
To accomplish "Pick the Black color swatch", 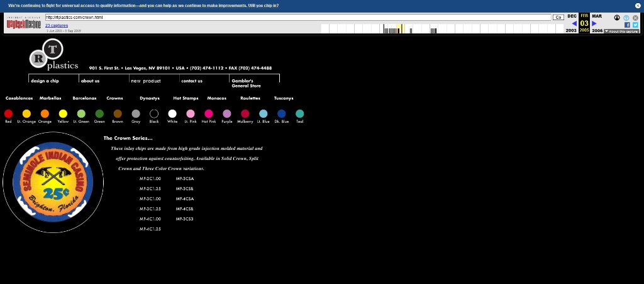I will (x=154, y=114).
